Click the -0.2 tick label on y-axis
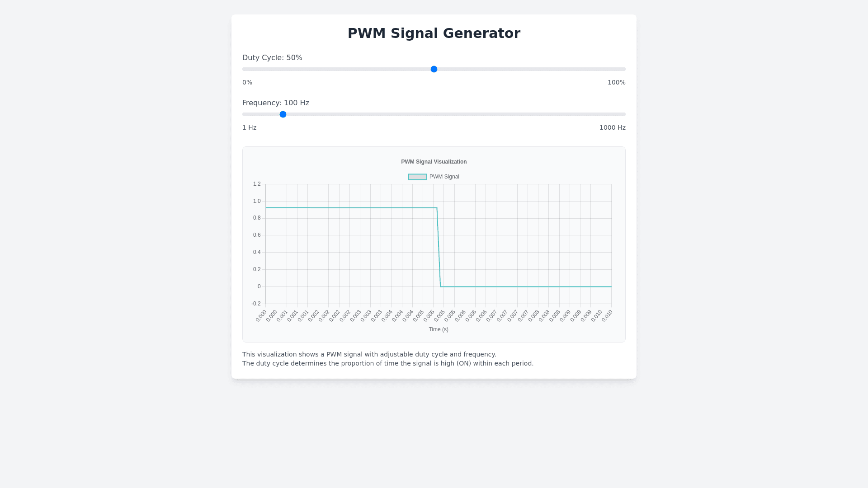868x488 pixels. tap(256, 304)
